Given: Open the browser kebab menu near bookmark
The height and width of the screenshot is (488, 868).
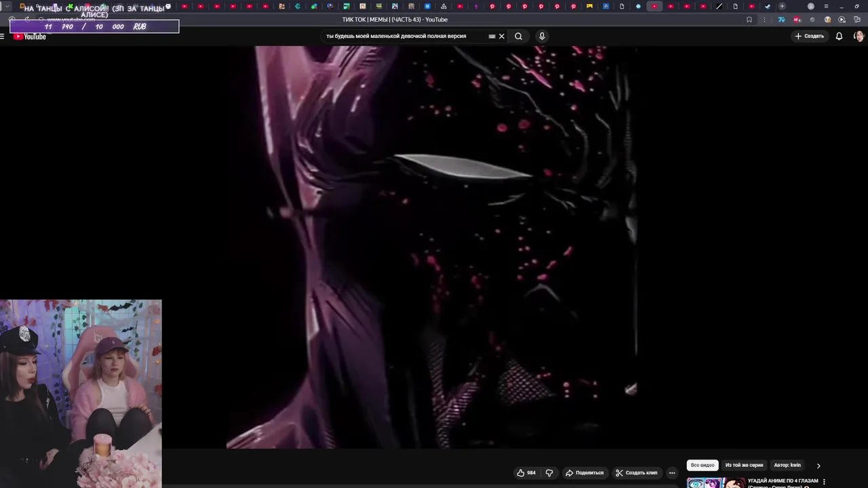Looking at the screenshot, I should [764, 20].
